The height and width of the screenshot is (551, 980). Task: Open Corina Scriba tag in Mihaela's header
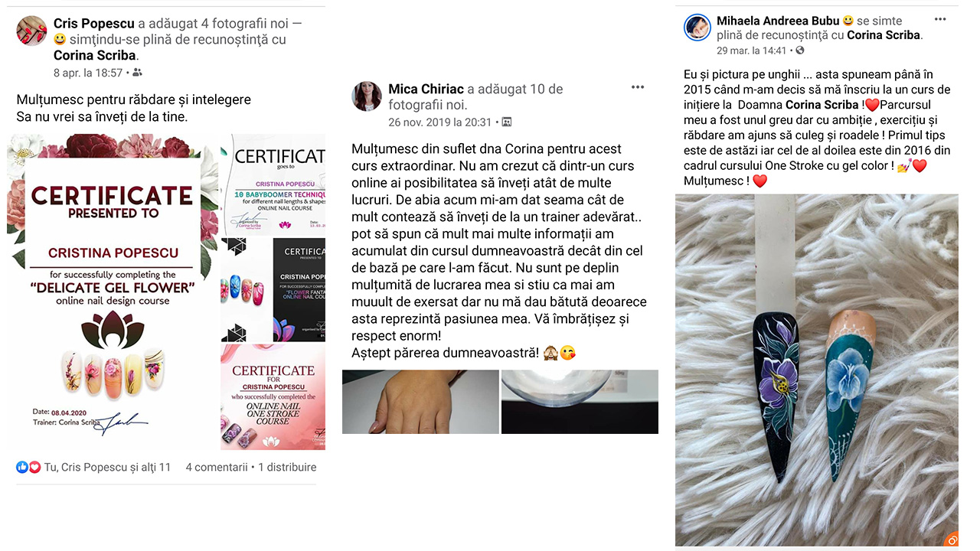(884, 35)
